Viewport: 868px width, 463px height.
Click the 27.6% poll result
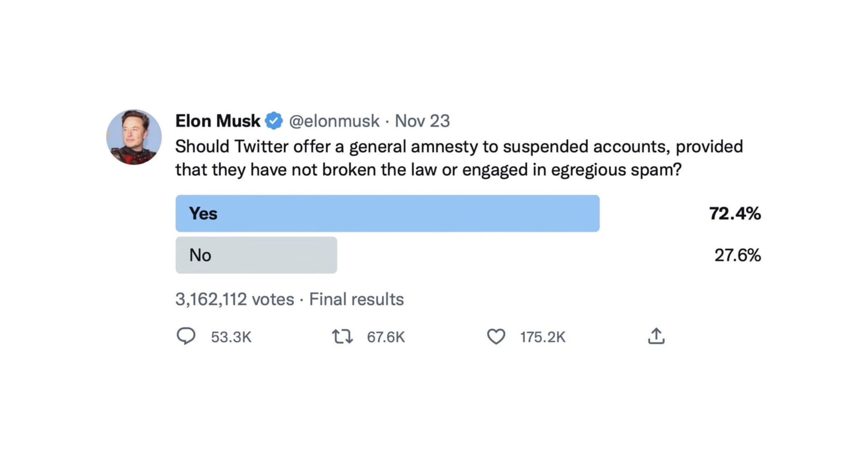[x=737, y=255]
